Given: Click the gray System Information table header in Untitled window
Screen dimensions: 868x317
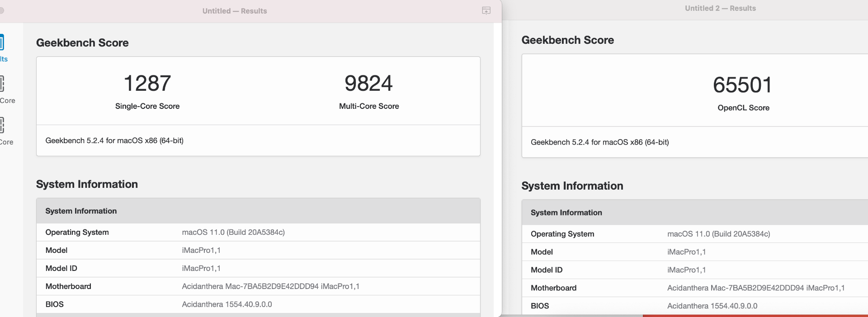Looking at the screenshot, I should point(258,211).
